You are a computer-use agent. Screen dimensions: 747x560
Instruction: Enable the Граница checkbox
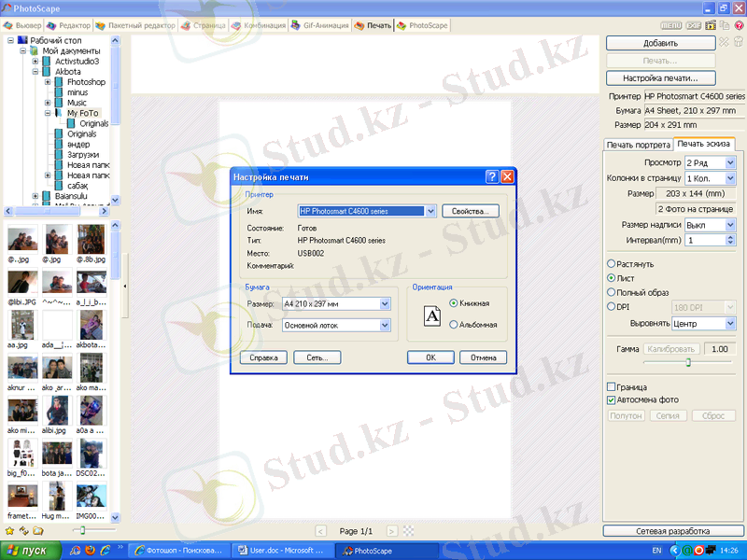(x=612, y=386)
